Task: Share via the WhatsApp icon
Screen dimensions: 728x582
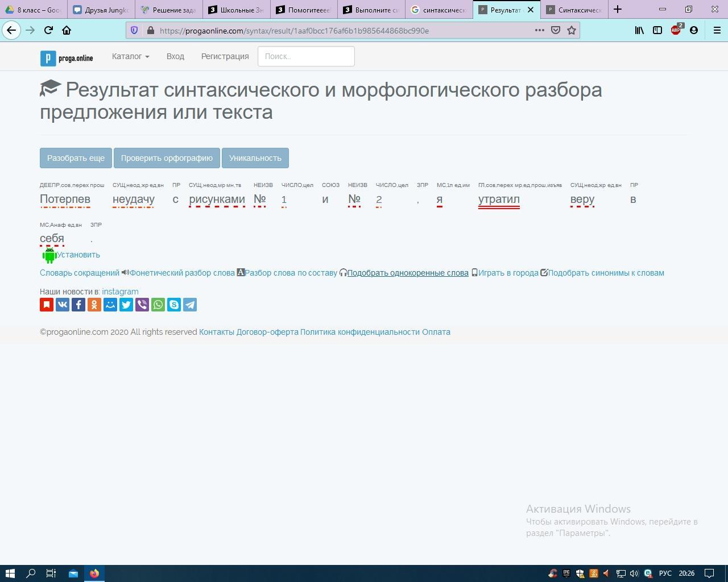Action: 158,305
